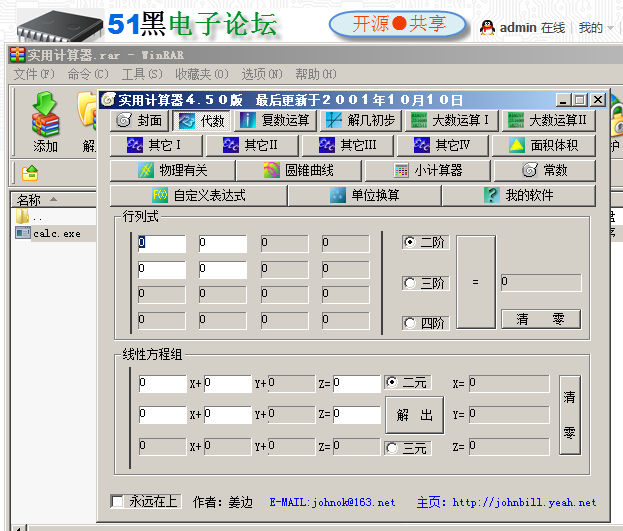Focus first equation constant field after Z=
This screenshot has width=623, height=531.
(x=357, y=384)
